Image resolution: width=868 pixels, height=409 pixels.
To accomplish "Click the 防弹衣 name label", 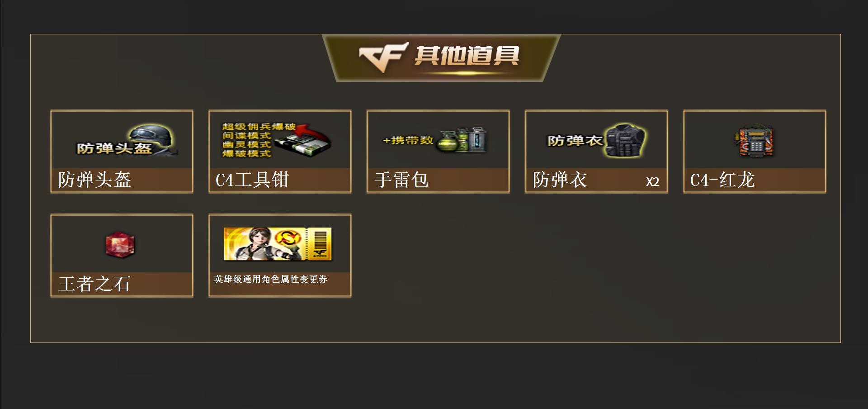I will (x=560, y=180).
